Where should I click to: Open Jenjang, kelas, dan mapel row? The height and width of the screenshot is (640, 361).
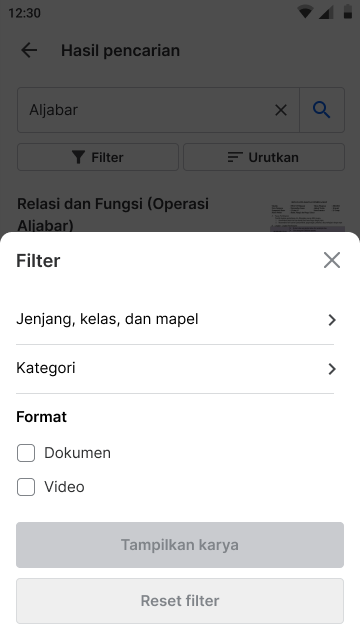click(x=175, y=320)
